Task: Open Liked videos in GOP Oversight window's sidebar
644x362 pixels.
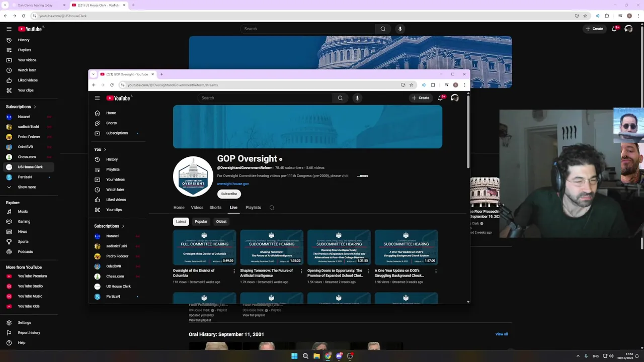Action: coord(116,200)
